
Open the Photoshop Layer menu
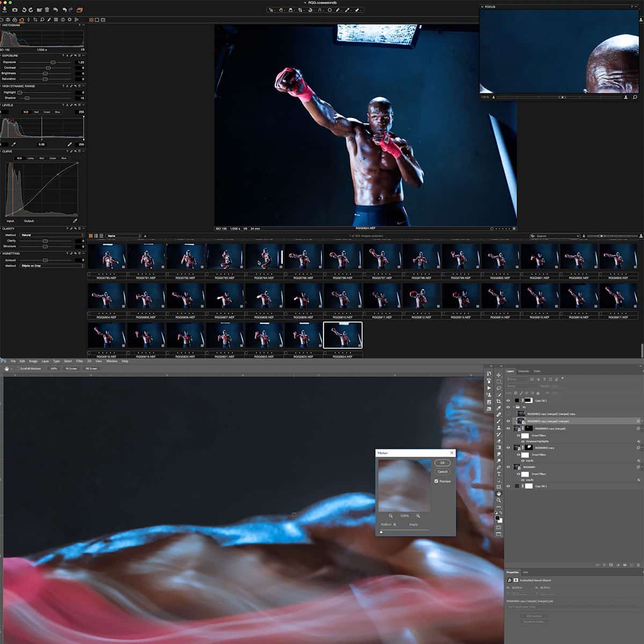point(45,361)
